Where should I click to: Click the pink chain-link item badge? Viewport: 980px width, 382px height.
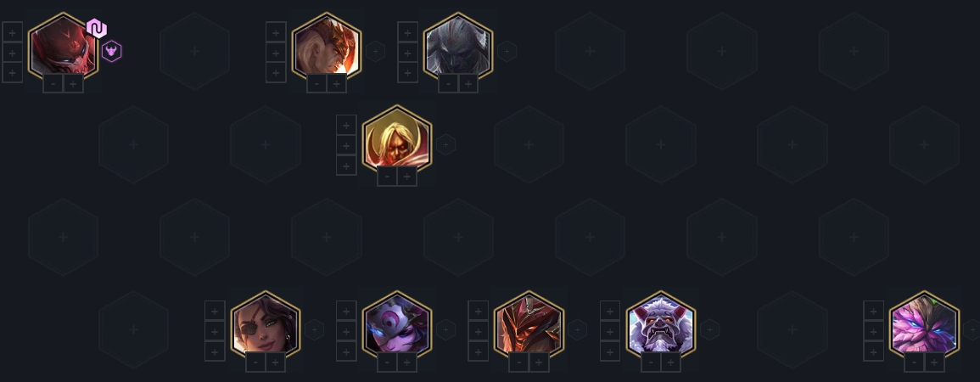coord(96,28)
